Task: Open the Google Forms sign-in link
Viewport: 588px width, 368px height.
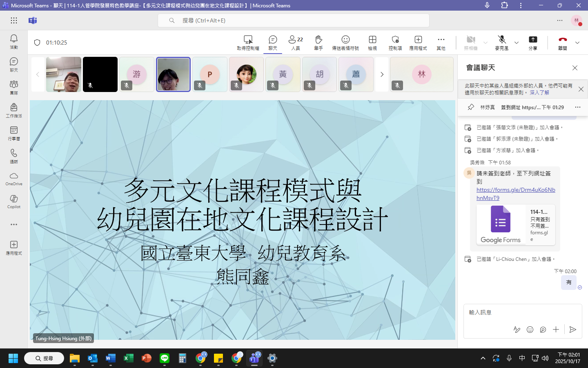Action: coord(515,194)
